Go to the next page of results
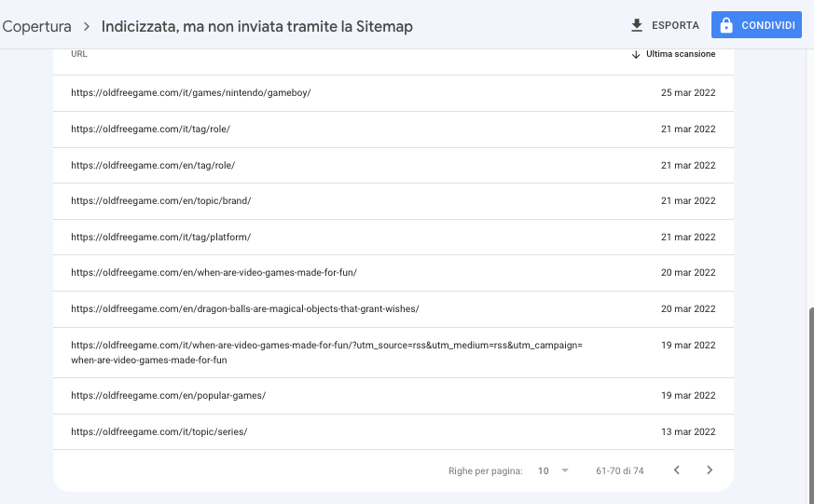The width and height of the screenshot is (814, 504). click(x=710, y=470)
